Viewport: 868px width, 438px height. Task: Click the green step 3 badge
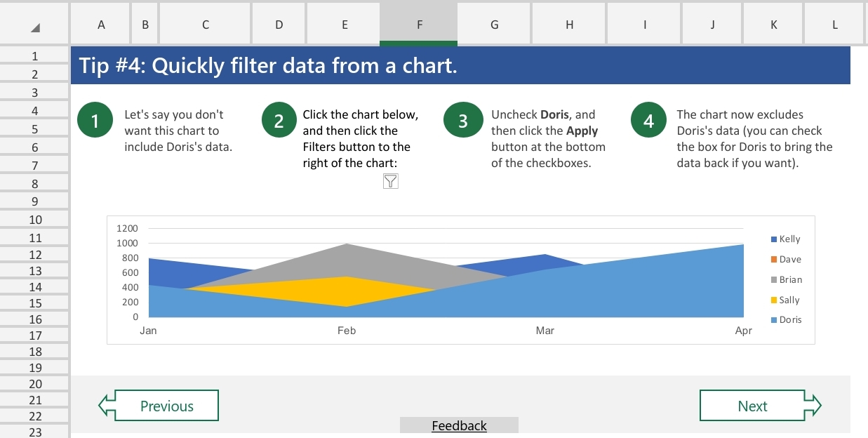[463, 119]
